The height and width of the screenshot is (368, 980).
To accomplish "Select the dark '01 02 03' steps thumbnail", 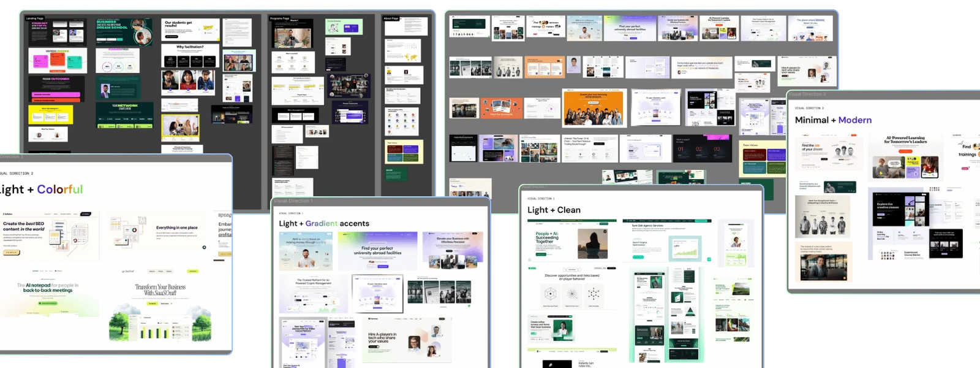I will pos(702,149).
